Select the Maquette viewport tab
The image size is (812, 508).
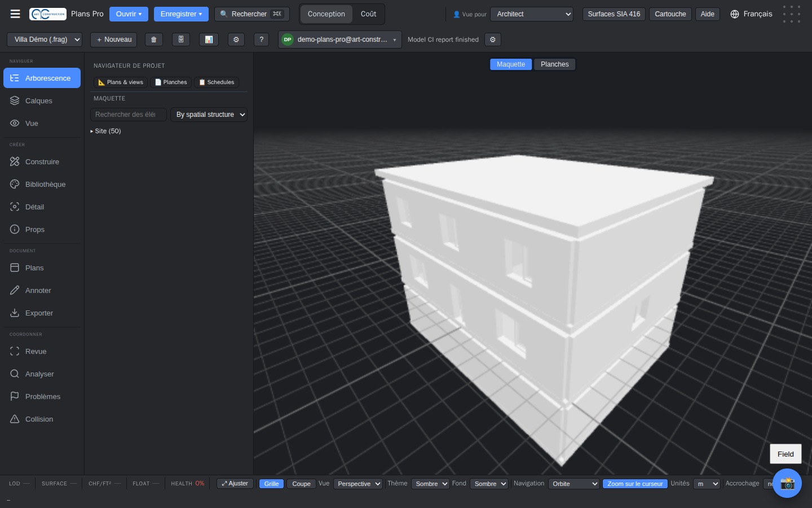(511, 64)
